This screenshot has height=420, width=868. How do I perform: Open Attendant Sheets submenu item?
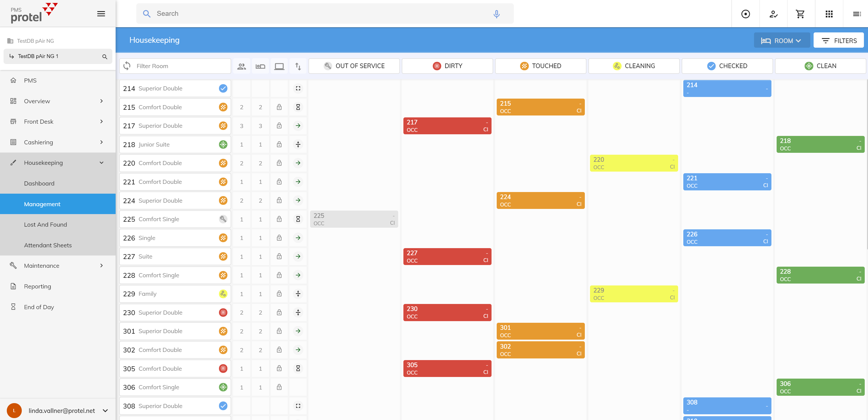click(x=48, y=245)
